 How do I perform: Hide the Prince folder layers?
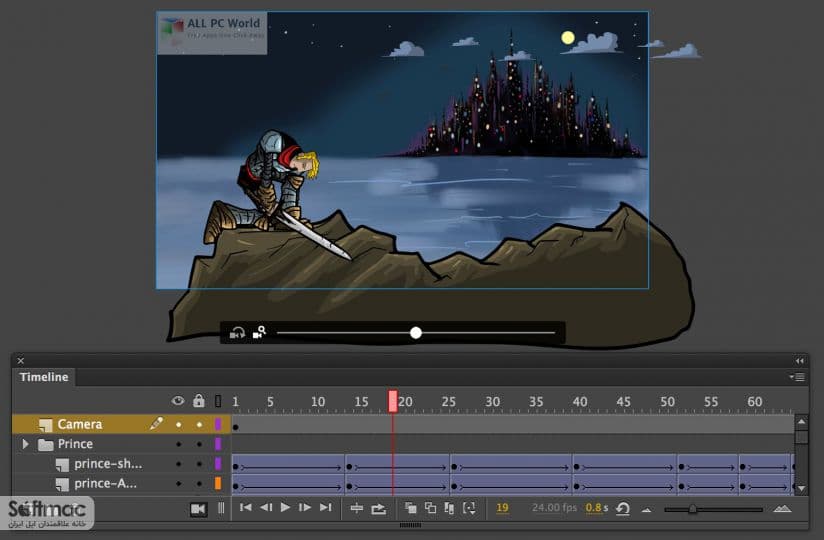(x=178, y=444)
